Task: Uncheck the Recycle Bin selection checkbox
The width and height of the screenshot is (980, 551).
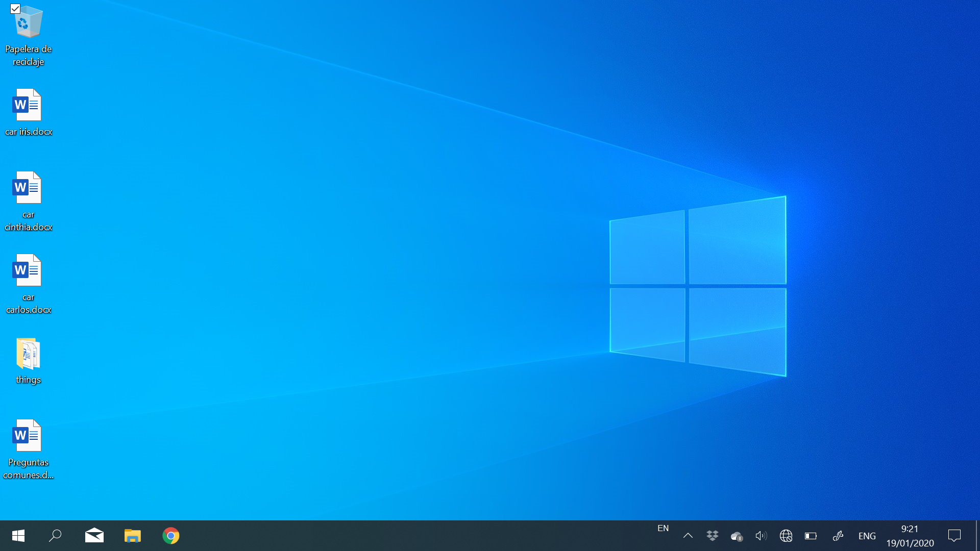Action: coord(15,9)
